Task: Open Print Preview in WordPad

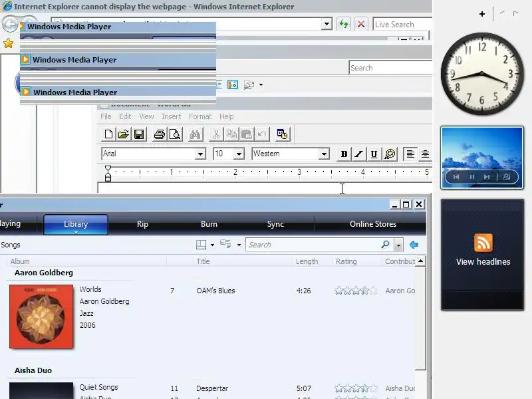Action: (175, 134)
